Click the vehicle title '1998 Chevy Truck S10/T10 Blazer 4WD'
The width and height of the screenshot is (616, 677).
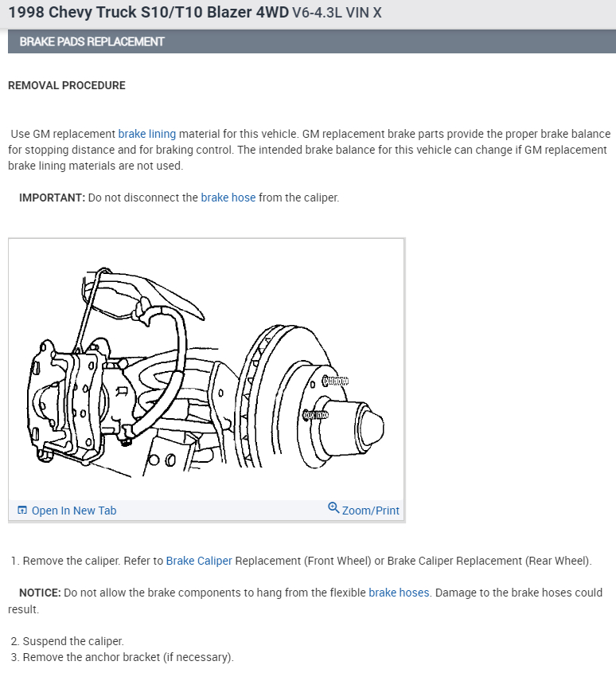[148, 13]
